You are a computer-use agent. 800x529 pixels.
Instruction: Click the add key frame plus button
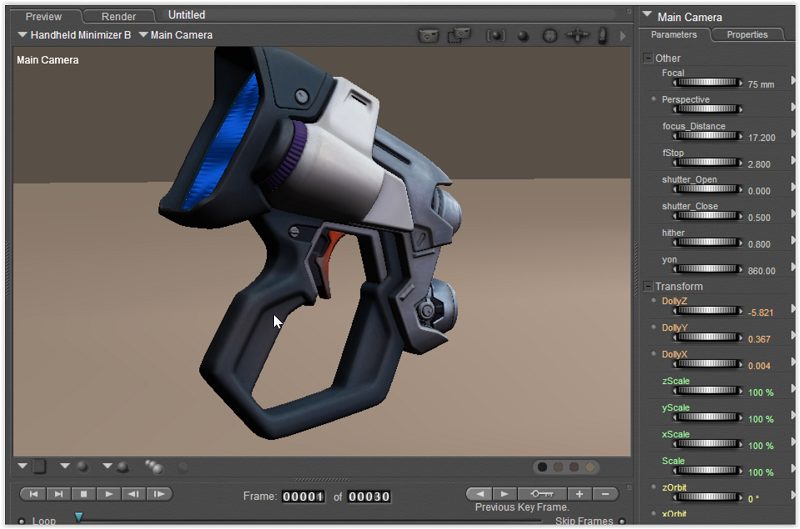pos(580,494)
